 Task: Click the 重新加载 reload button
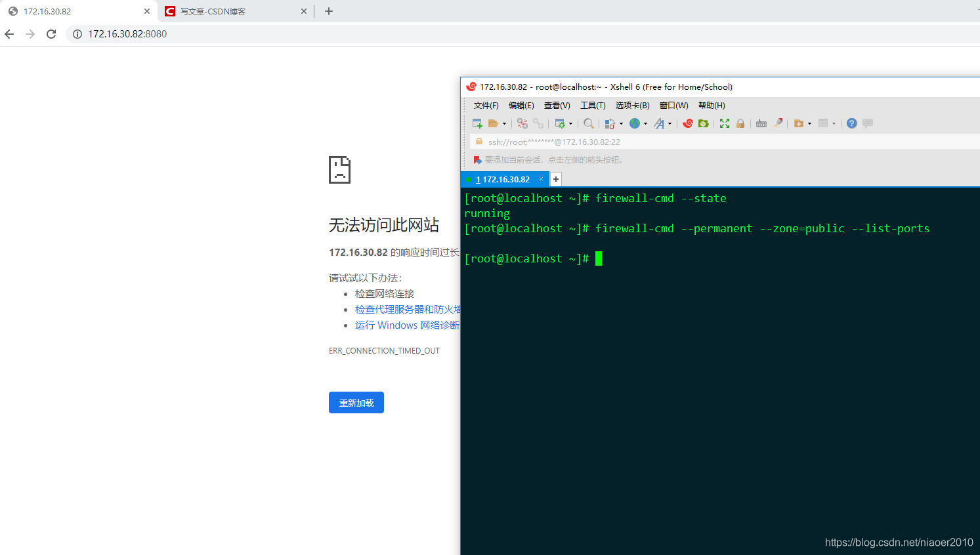pyautogui.click(x=356, y=403)
